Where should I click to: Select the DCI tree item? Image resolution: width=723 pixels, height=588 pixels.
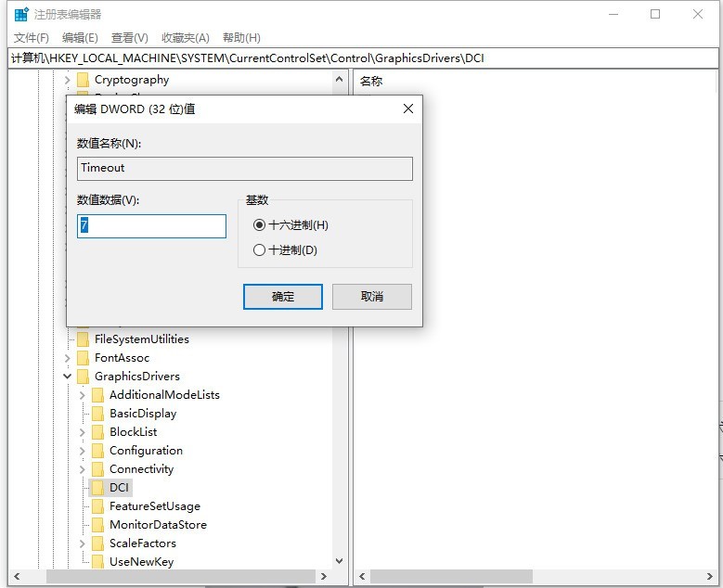click(x=119, y=488)
